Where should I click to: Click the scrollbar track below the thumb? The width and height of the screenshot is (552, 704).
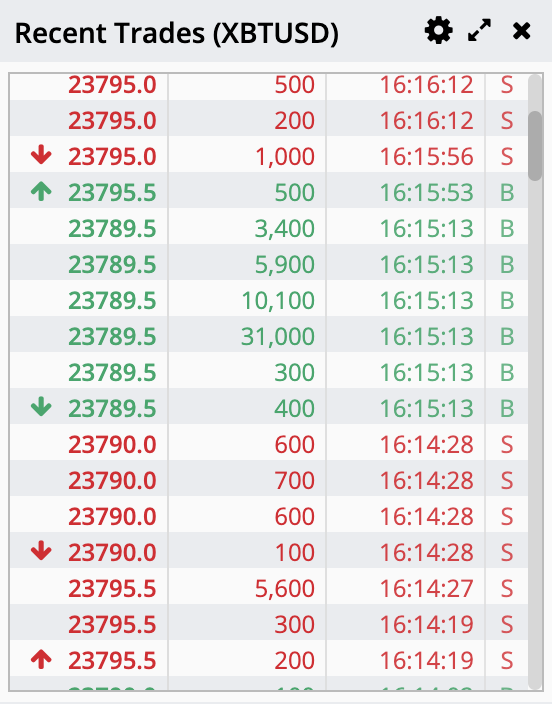coord(535,433)
